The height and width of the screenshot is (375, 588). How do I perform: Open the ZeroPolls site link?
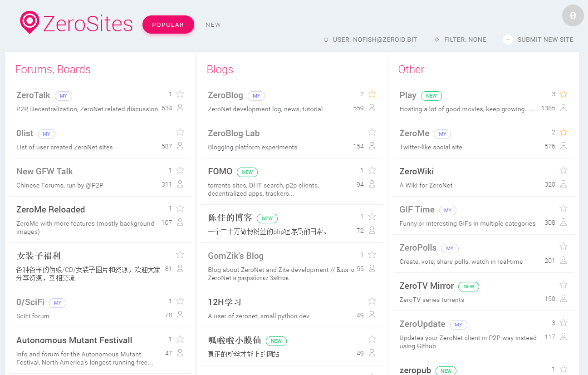418,247
